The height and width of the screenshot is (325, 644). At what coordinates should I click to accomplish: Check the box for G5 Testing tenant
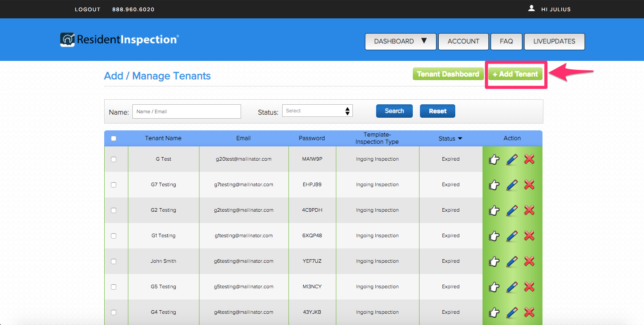click(x=114, y=287)
